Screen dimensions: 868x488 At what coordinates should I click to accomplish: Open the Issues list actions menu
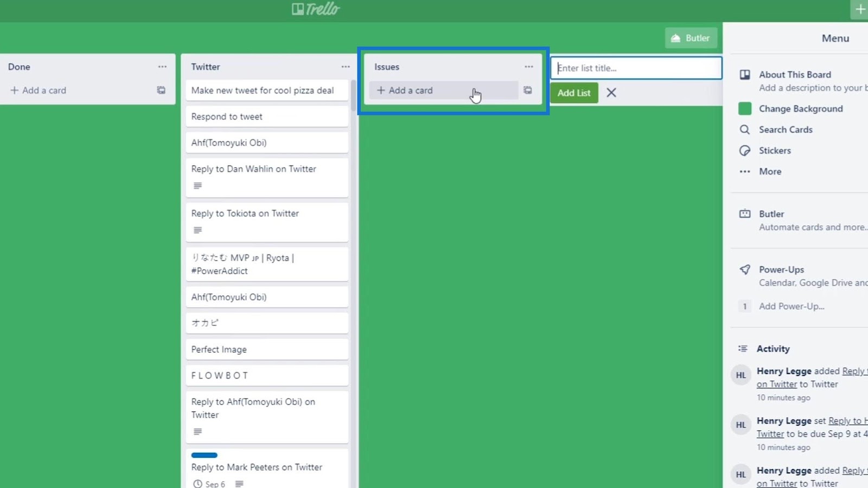(x=529, y=67)
